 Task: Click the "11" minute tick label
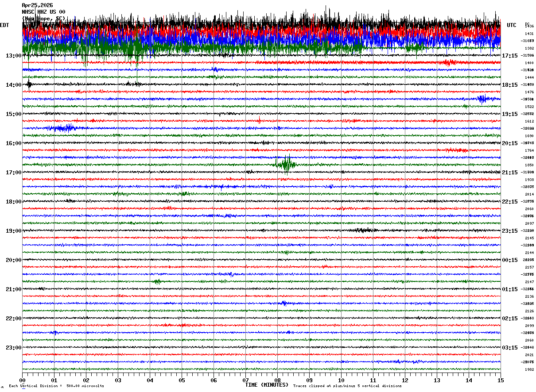coord(373,380)
